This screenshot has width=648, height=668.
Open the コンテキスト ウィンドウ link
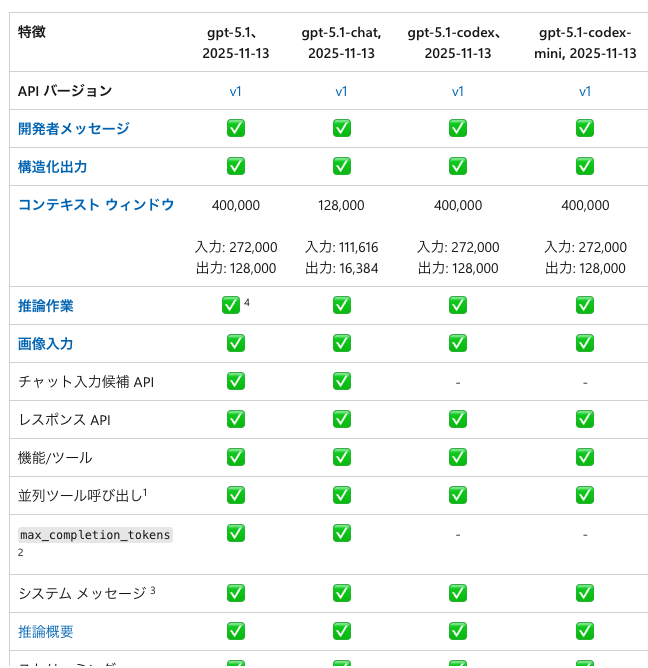[96, 204]
